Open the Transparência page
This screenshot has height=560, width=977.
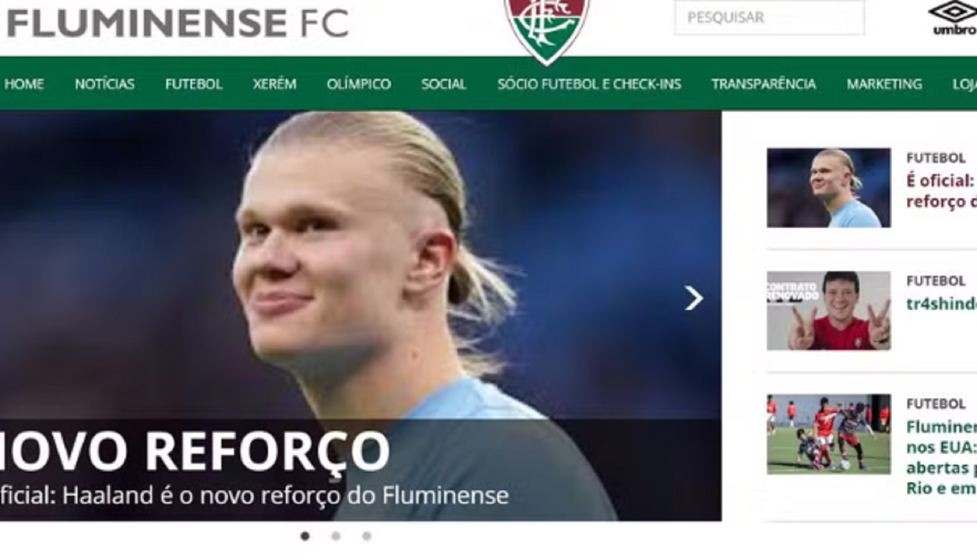pos(764,84)
